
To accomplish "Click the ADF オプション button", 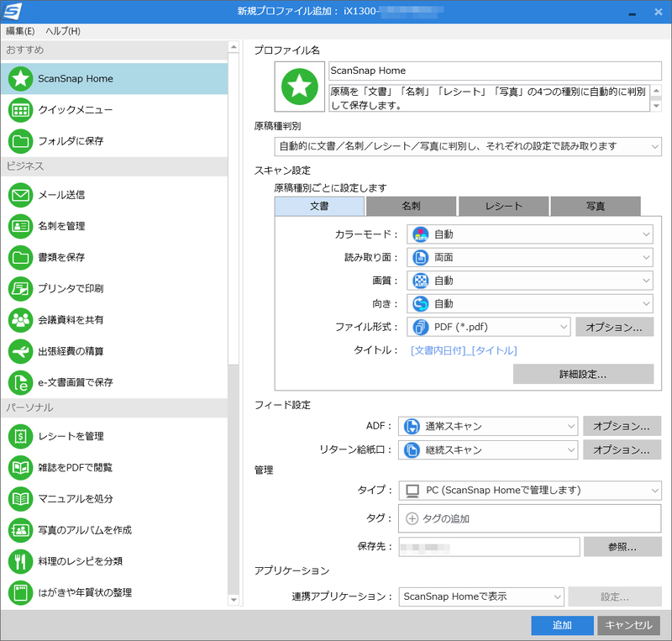I will [622, 426].
